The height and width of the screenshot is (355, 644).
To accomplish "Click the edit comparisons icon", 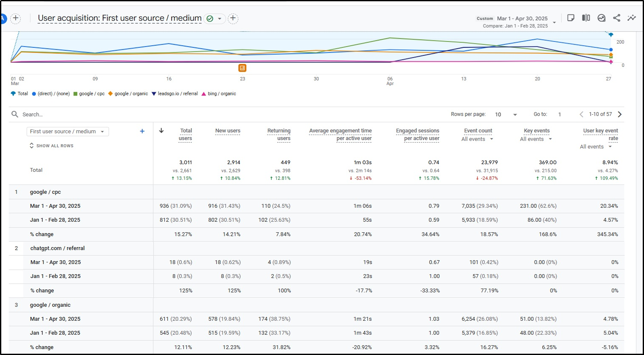I will click(586, 18).
